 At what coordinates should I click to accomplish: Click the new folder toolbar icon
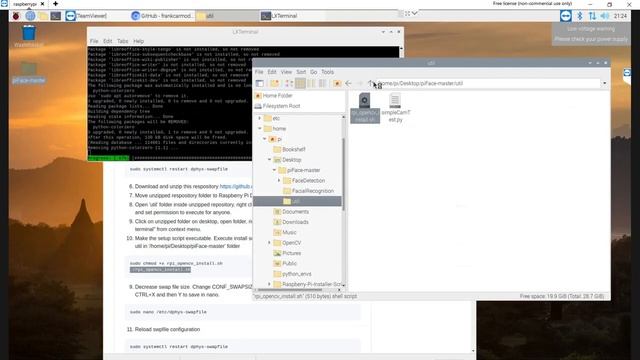click(x=274, y=83)
